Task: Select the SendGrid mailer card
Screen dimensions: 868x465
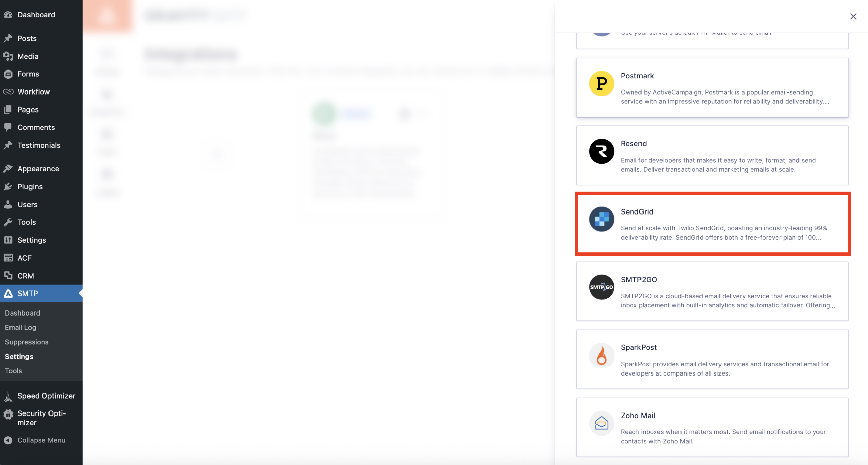Action: pyautogui.click(x=712, y=224)
